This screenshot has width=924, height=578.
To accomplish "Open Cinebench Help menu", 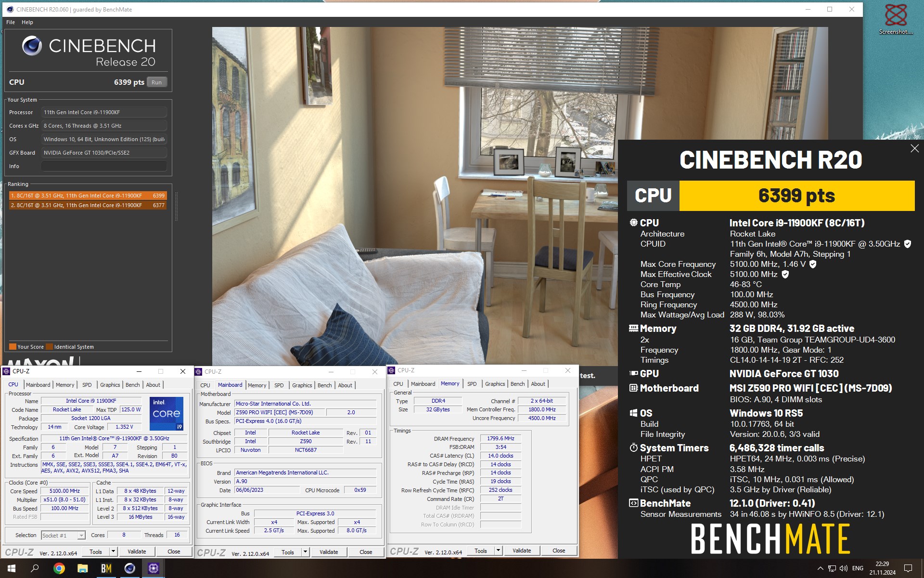I will (27, 22).
